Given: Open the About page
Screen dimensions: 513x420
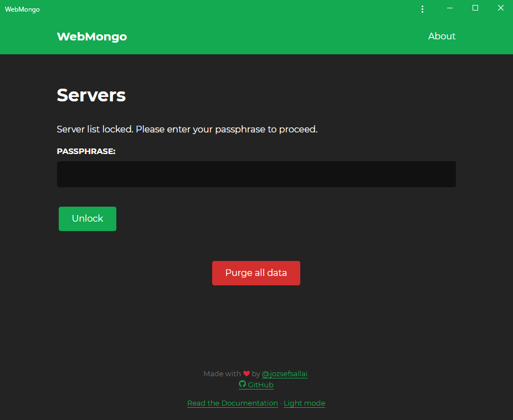Looking at the screenshot, I should 441,36.
